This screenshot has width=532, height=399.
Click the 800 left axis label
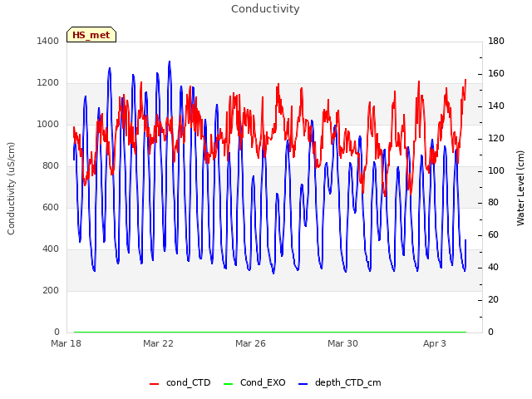[51, 166]
